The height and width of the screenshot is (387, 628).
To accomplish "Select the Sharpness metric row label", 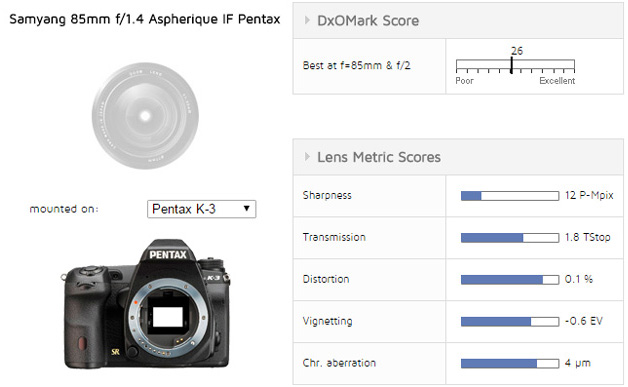I will (327, 196).
